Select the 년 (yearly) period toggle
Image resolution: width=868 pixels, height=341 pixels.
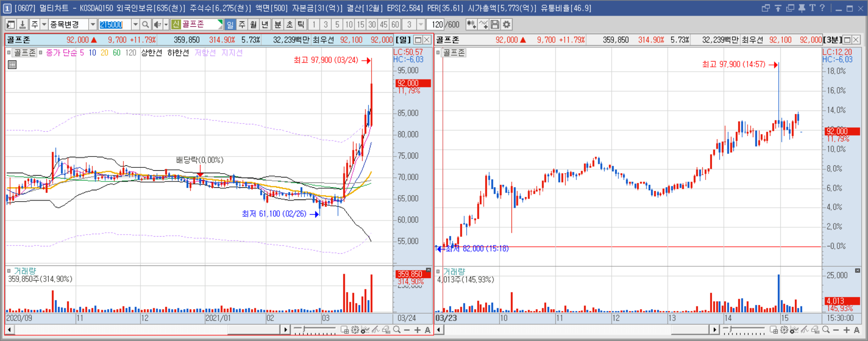(265, 24)
